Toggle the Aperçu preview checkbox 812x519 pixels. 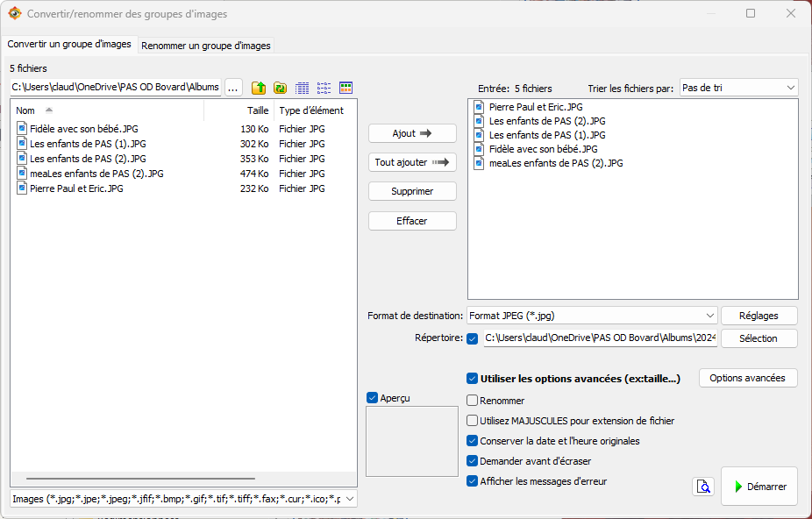tap(373, 398)
